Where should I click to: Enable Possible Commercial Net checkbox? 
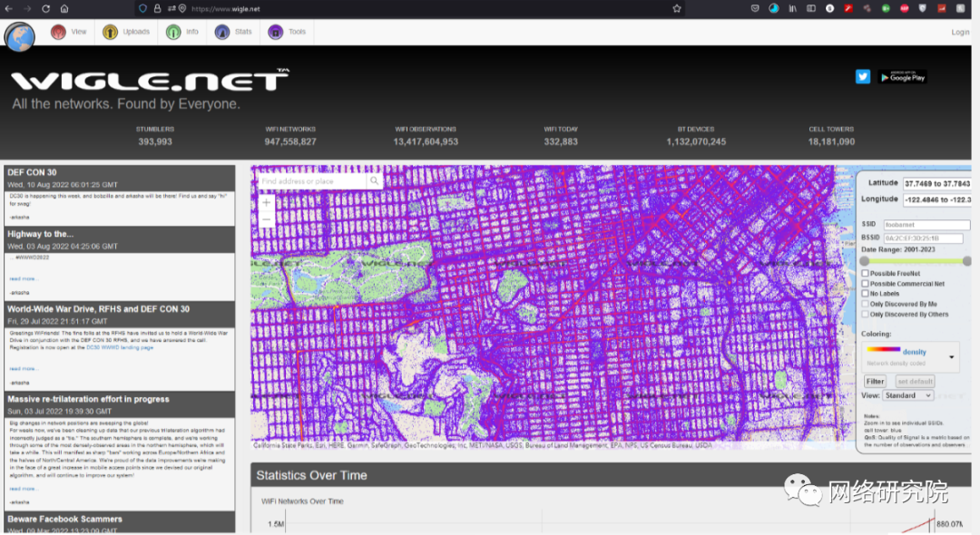(865, 284)
